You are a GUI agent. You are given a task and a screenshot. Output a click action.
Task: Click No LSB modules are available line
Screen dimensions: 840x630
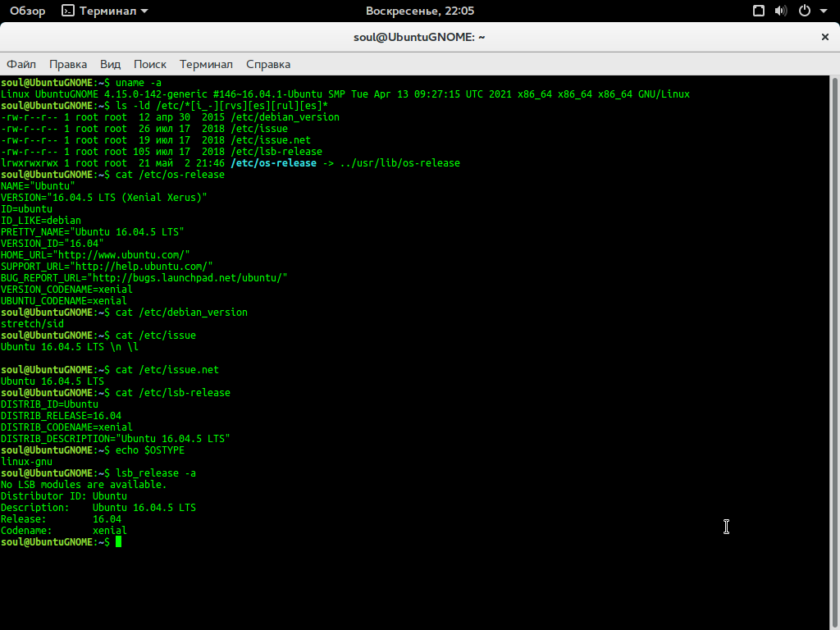pos(84,485)
